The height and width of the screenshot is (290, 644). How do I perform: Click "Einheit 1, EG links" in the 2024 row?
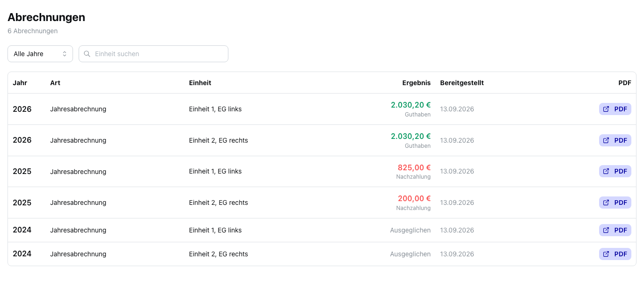215,230
